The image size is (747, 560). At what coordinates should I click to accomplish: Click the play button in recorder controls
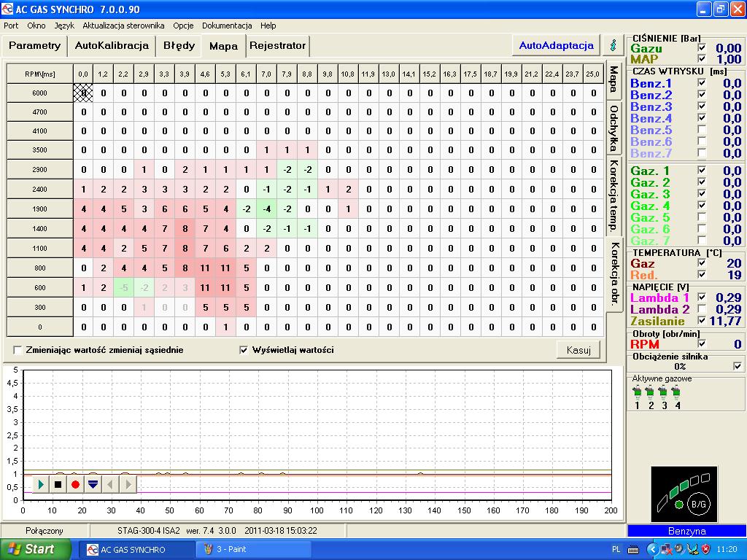tap(41, 484)
